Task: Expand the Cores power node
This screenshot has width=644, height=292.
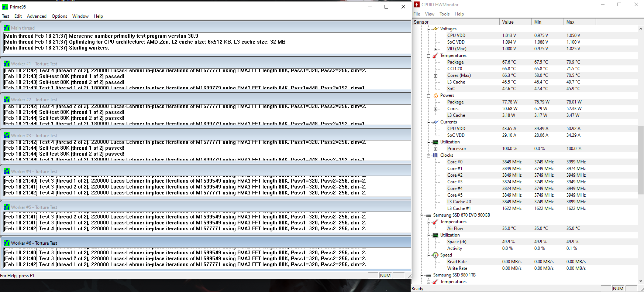Action: point(435,109)
